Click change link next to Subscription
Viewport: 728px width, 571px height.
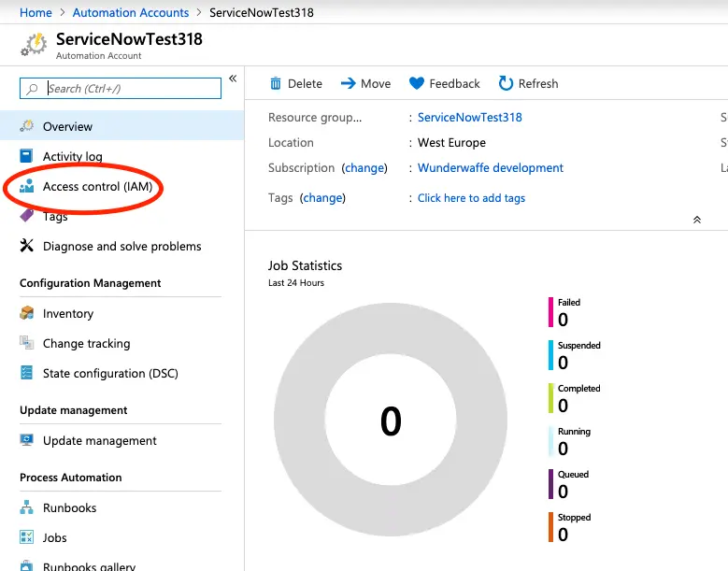pyautogui.click(x=364, y=168)
